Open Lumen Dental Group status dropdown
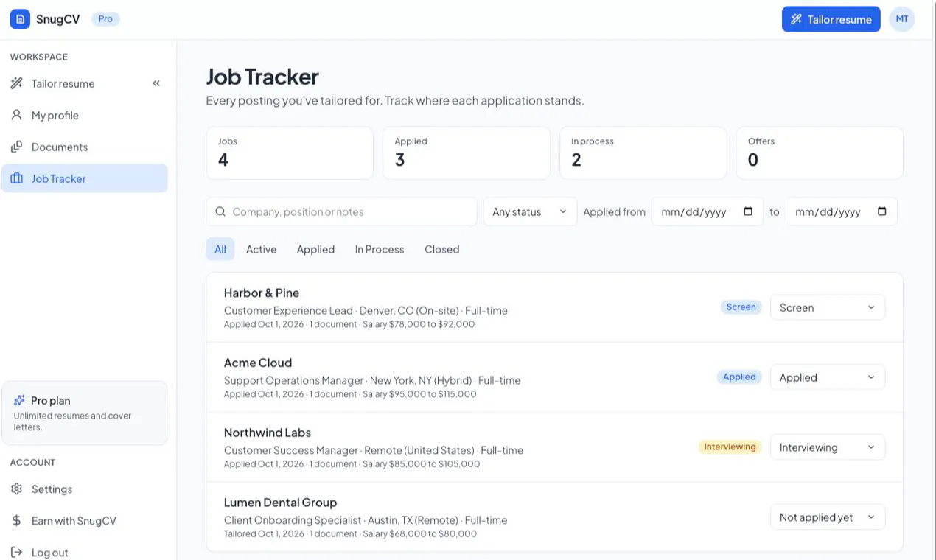936x560 pixels. coord(828,517)
